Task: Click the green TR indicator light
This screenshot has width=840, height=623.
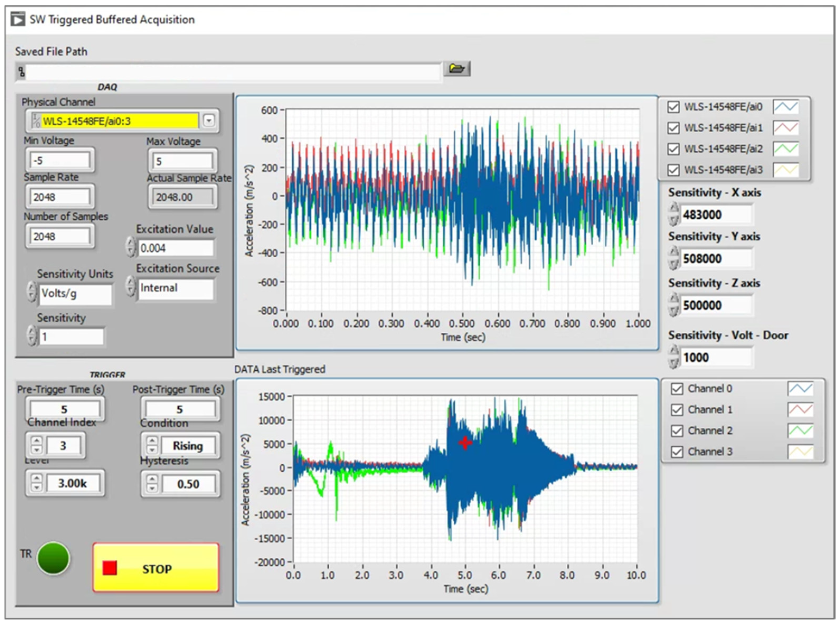Action: click(x=54, y=559)
